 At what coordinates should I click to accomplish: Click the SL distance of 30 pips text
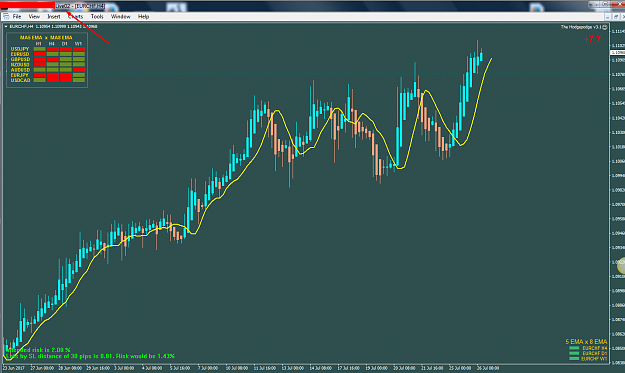tap(90, 356)
